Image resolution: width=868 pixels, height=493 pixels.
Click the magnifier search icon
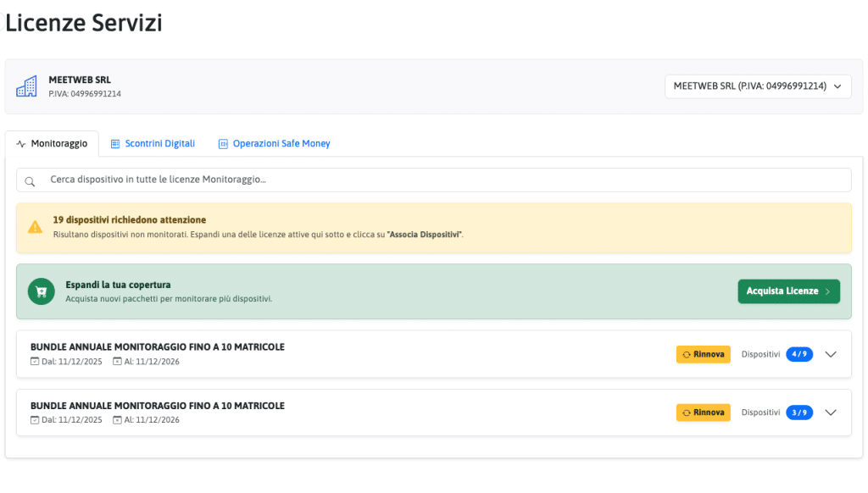(x=30, y=180)
